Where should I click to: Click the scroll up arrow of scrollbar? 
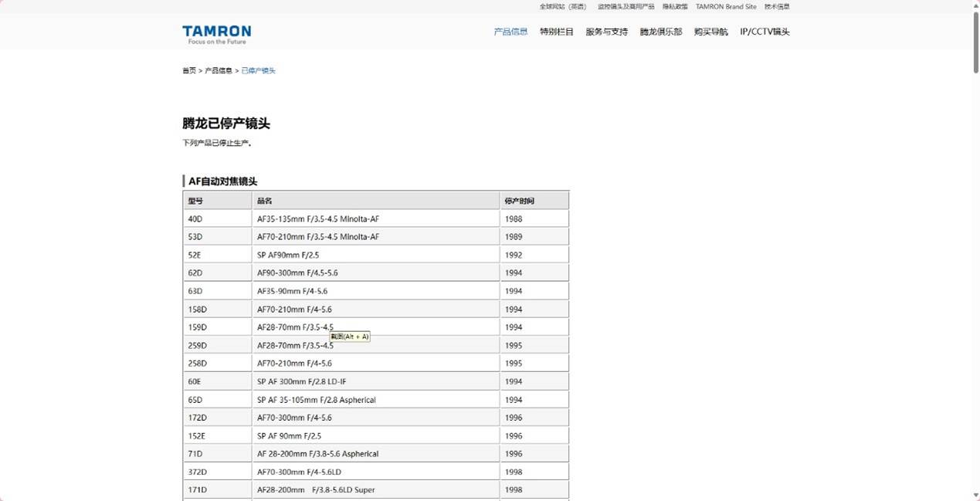tap(975, 5)
